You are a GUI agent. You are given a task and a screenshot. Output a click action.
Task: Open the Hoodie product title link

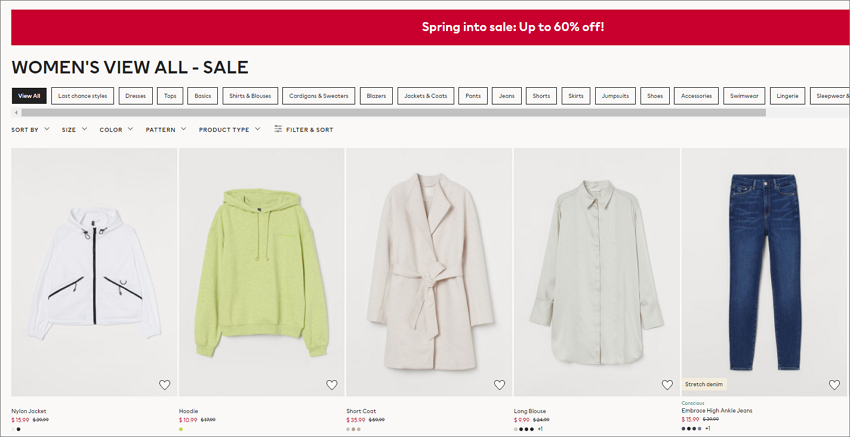tap(189, 411)
